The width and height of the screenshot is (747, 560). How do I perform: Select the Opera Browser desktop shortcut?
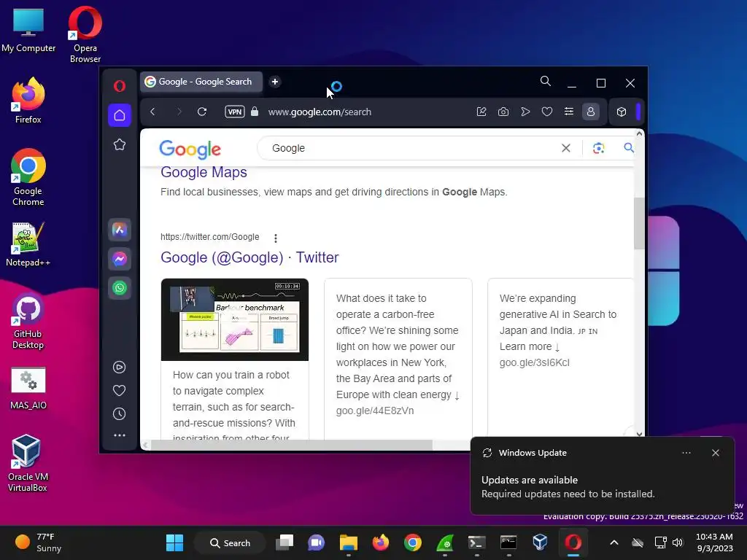pos(85,35)
